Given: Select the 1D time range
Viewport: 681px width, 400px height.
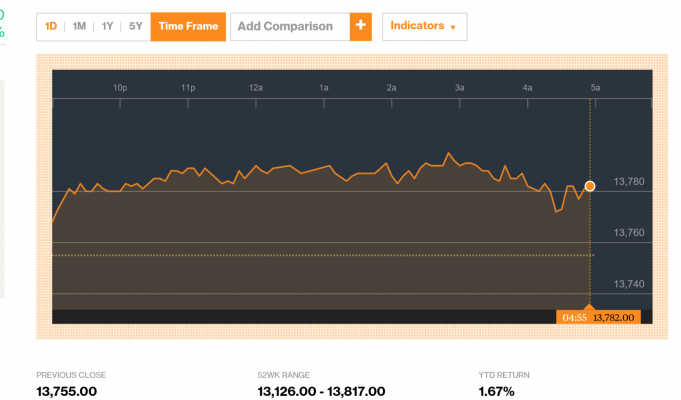Looking at the screenshot, I should (x=51, y=26).
